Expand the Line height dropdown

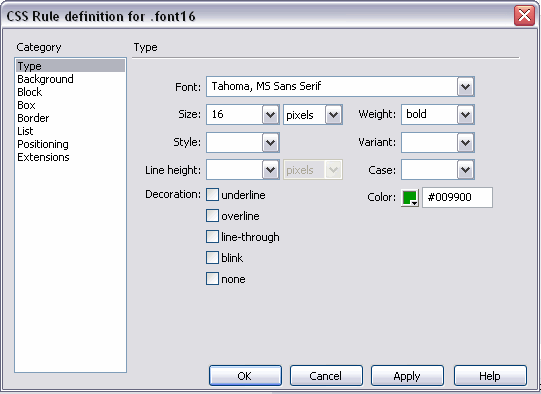point(270,170)
